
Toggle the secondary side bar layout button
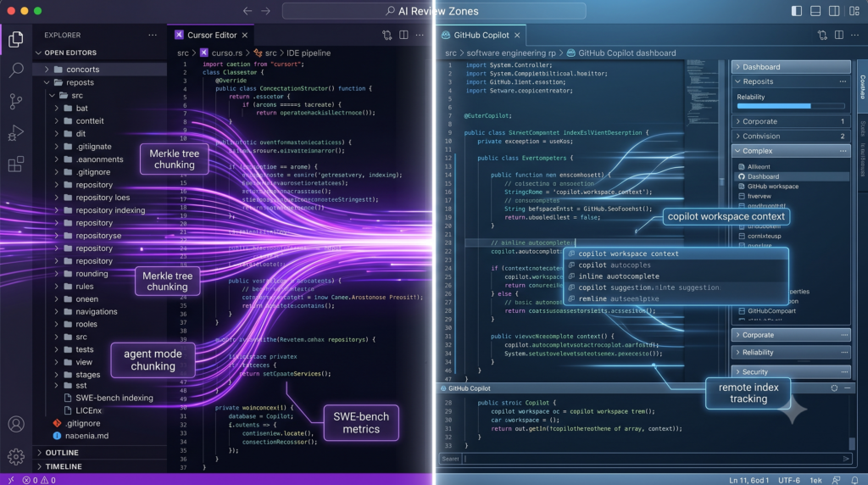tap(834, 11)
